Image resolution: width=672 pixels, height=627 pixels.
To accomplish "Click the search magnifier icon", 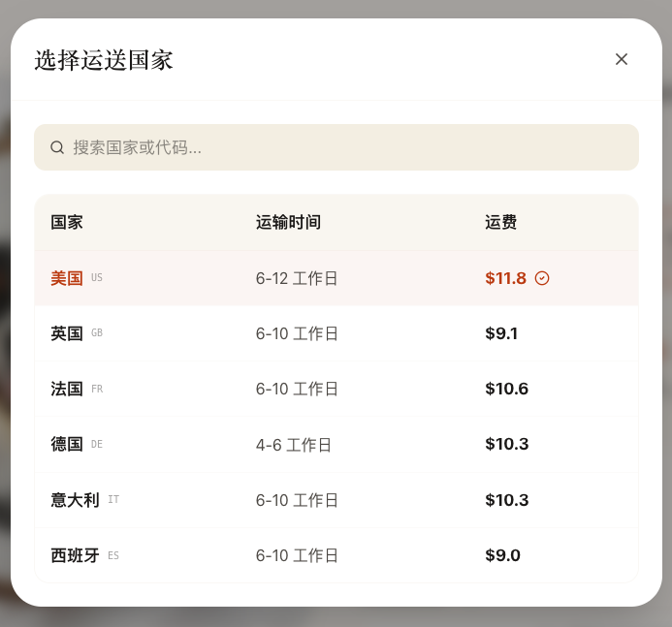I will tap(57, 147).
